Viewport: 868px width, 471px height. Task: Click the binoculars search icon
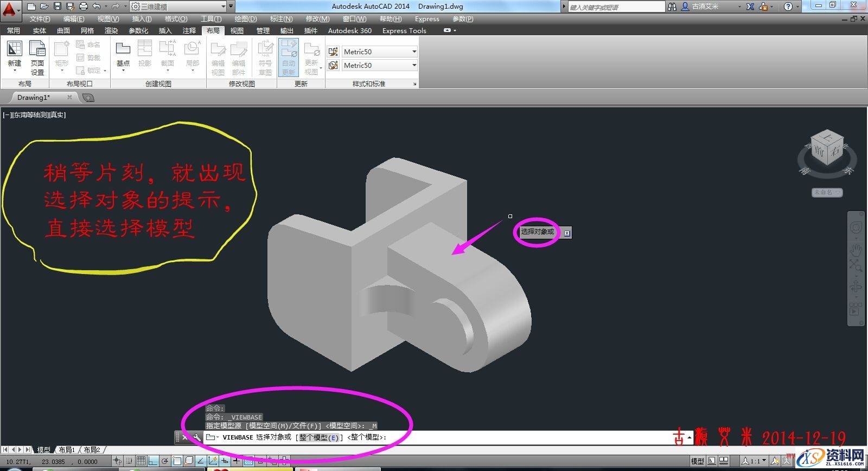[672, 7]
